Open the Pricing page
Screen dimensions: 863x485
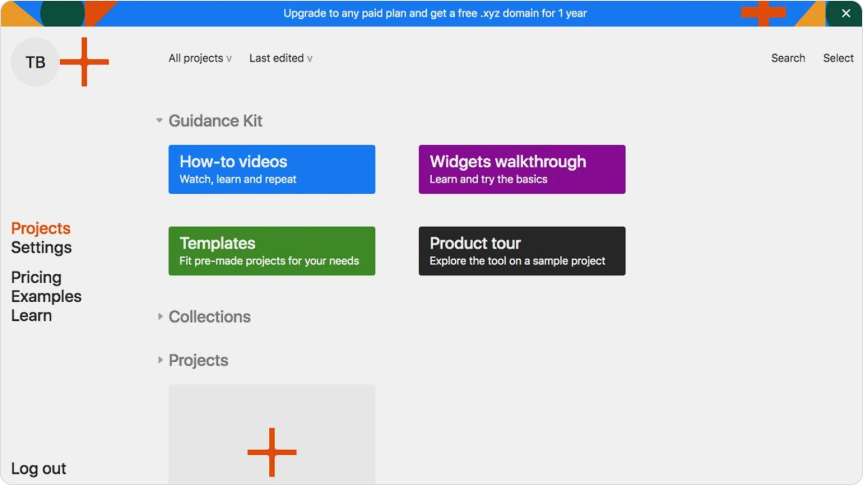click(x=36, y=278)
